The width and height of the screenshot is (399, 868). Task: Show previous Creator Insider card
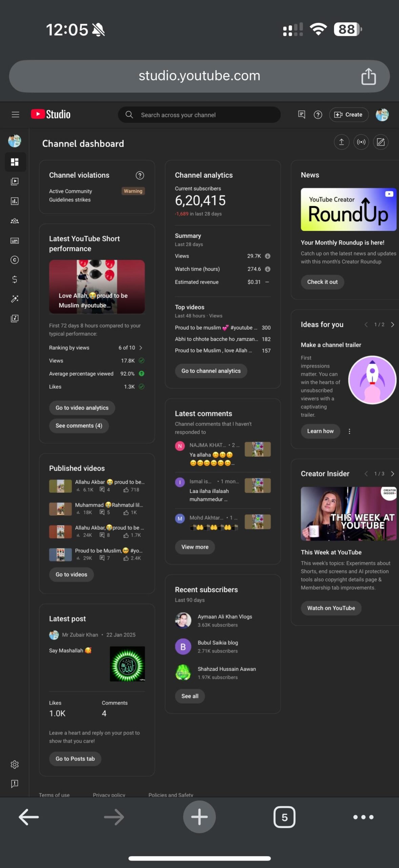click(x=366, y=474)
